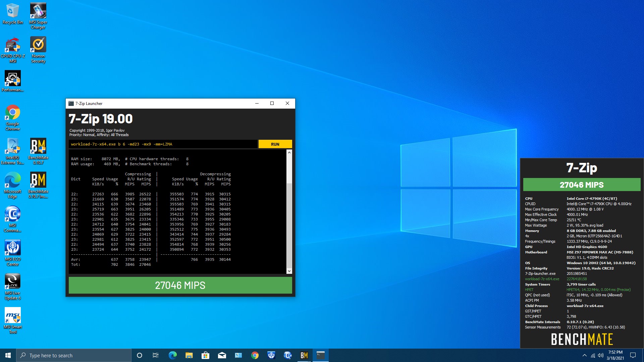Launch Edge from the taskbar
The image size is (644, 362).
tap(172, 355)
